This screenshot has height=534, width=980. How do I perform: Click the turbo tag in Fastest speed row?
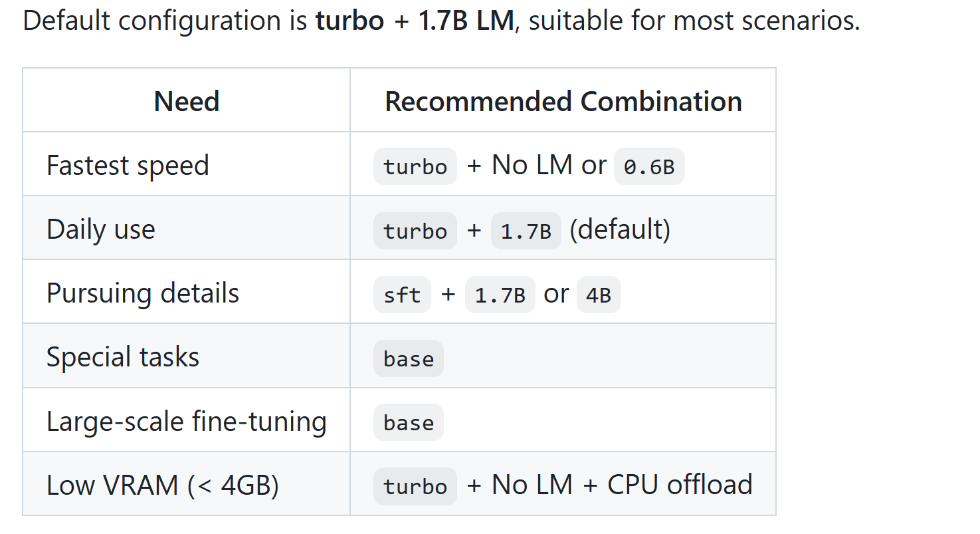[x=415, y=166]
